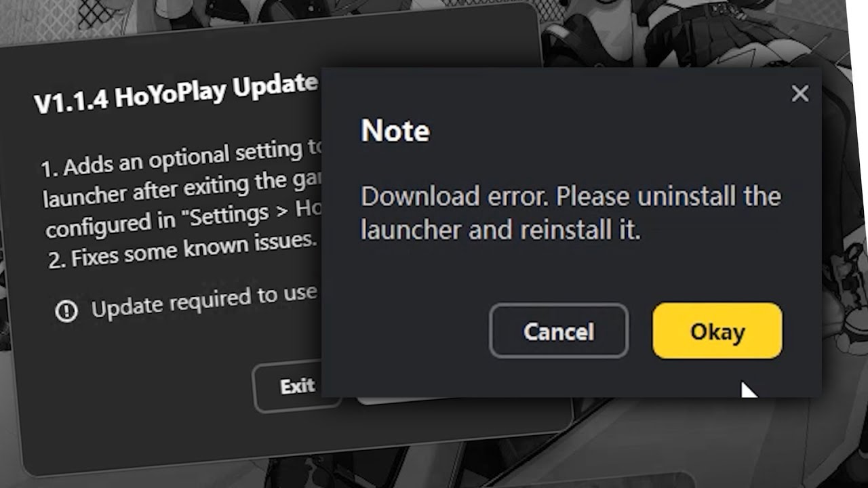Click the Cancel button in the Note dialog
The image size is (868, 488).
click(559, 331)
